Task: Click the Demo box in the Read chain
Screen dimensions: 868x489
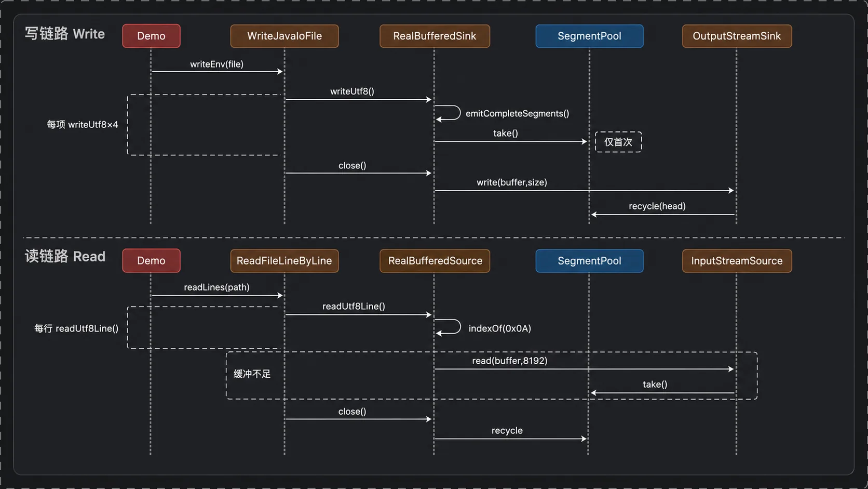Action: click(x=151, y=260)
